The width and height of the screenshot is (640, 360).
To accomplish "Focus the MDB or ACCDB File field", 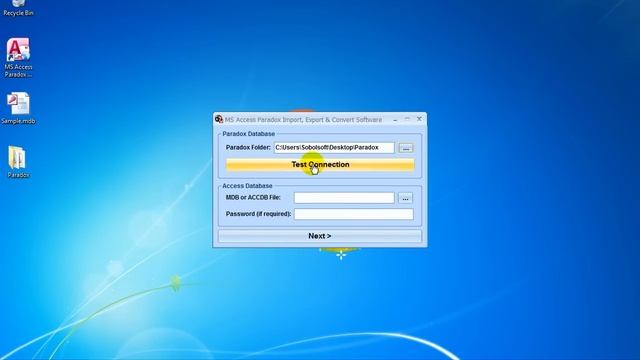I will (x=344, y=198).
